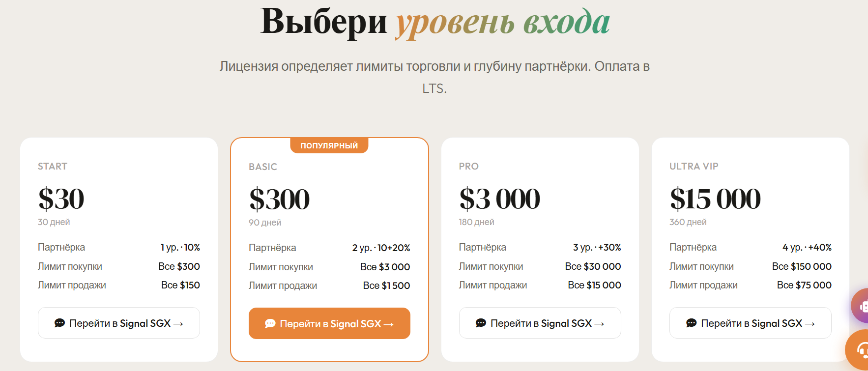Click the arrow icon on ULTRA VIP button
The height and width of the screenshot is (371, 868).
coord(810,324)
